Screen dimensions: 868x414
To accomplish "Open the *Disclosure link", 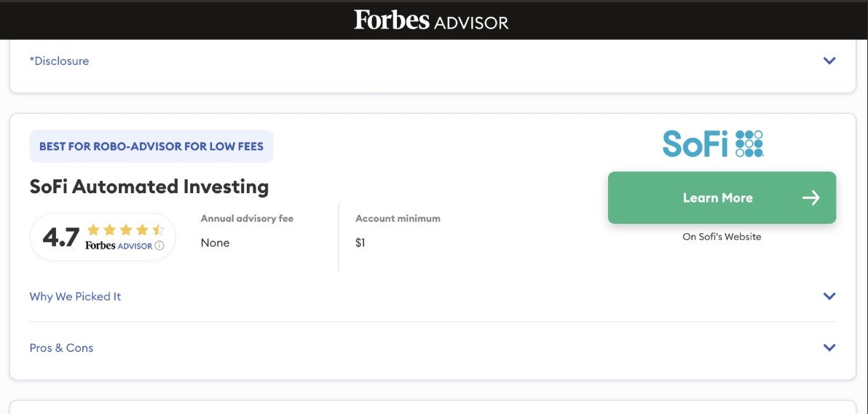I will click(x=59, y=61).
